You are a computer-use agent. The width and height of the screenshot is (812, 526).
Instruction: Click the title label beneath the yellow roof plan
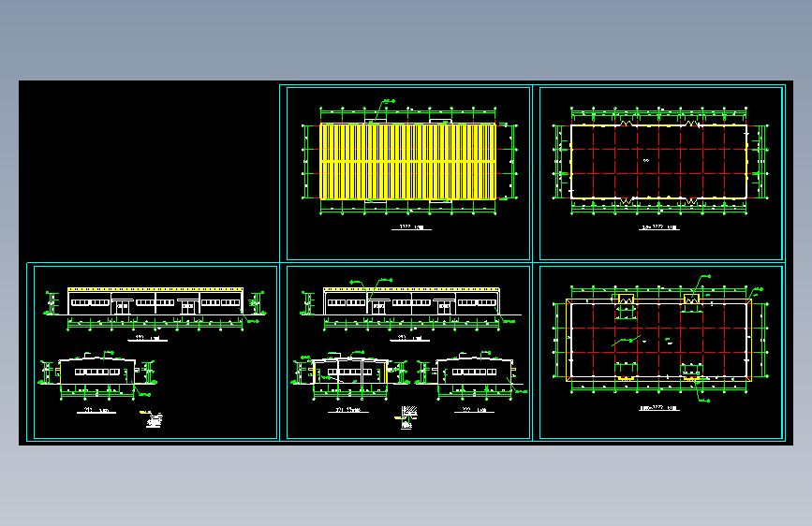click(x=412, y=227)
